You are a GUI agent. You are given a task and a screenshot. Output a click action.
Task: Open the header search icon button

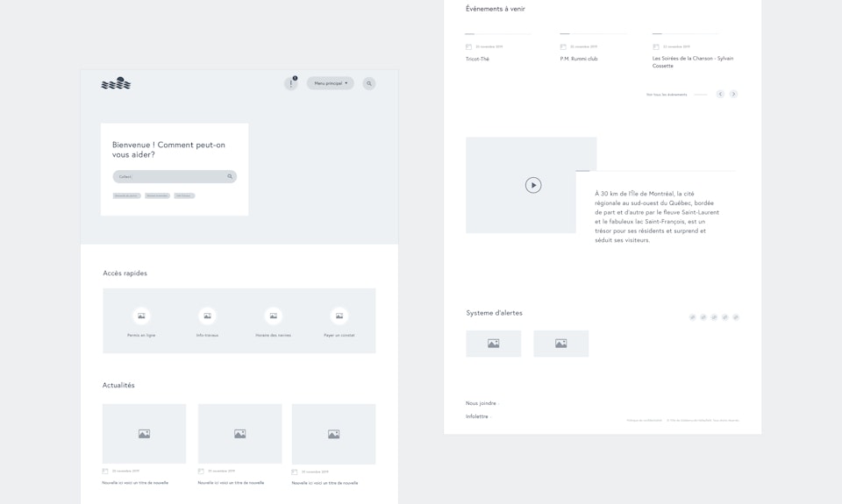click(x=369, y=83)
